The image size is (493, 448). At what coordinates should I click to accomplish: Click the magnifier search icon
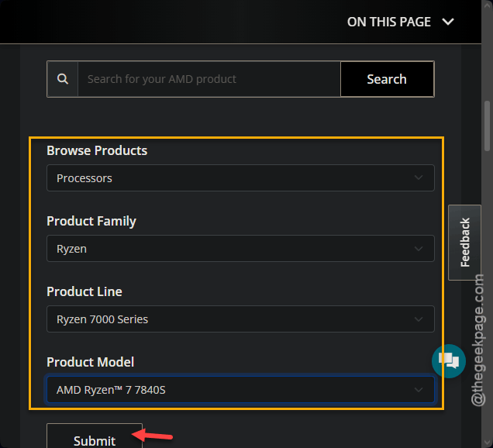63,79
